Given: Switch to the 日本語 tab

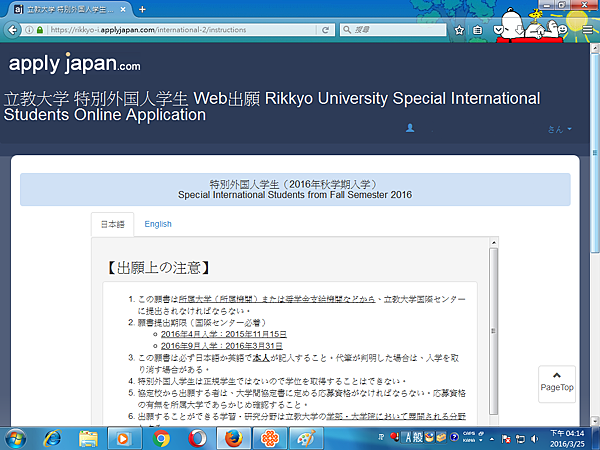Looking at the screenshot, I should pyautogui.click(x=112, y=224).
